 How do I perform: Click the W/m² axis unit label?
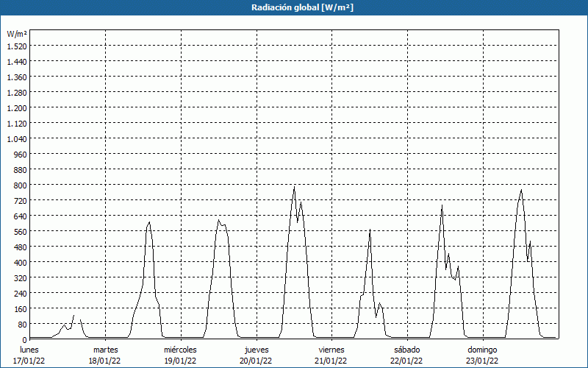point(17,34)
